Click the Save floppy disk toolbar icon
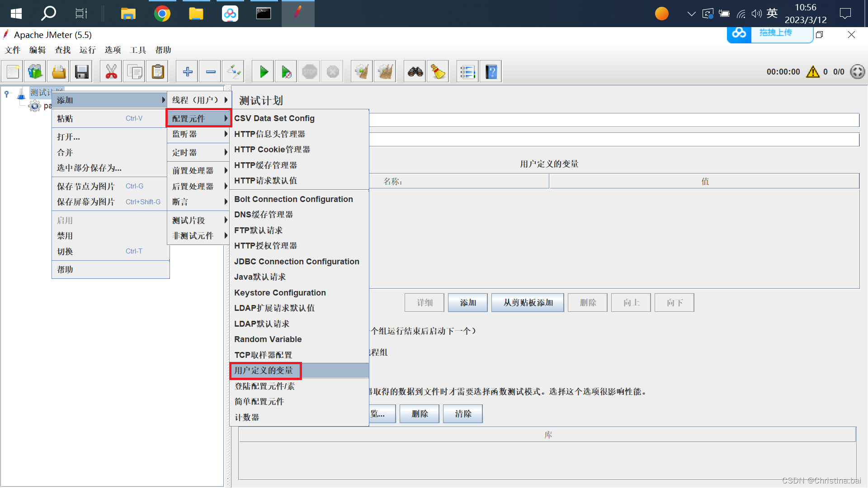This screenshot has height=488, width=868. (x=81, y=72)
